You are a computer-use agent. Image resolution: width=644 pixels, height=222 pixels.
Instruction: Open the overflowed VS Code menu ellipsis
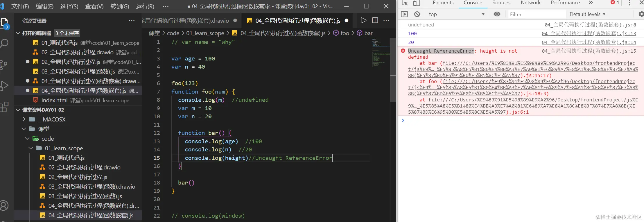click(x=166, y=6)
